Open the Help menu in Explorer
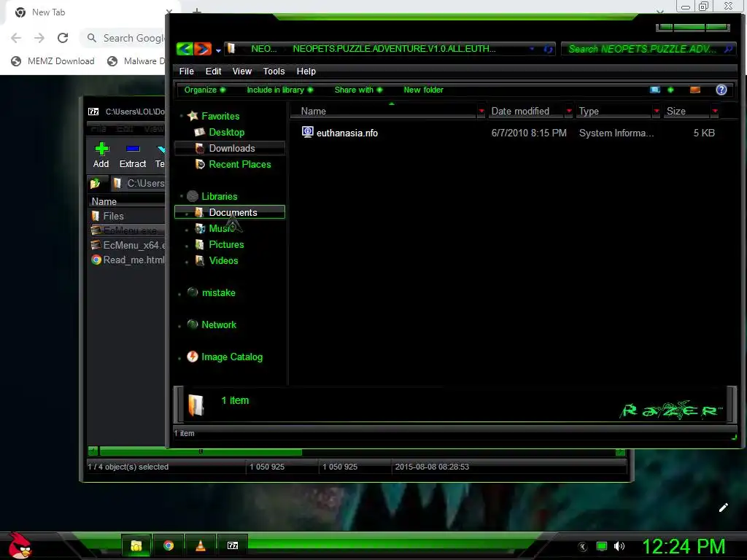Image resolution: width=747 pixels, height=560 pixels. point(306,71)
